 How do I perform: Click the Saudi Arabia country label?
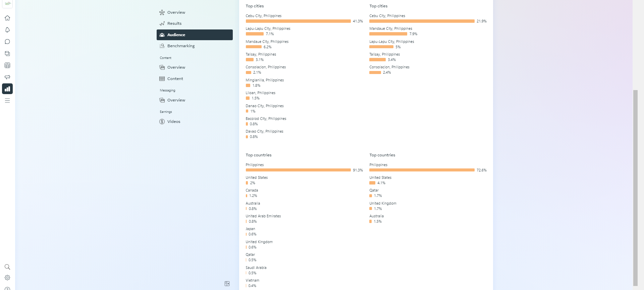pyautogui.click(x=256, y=268)
